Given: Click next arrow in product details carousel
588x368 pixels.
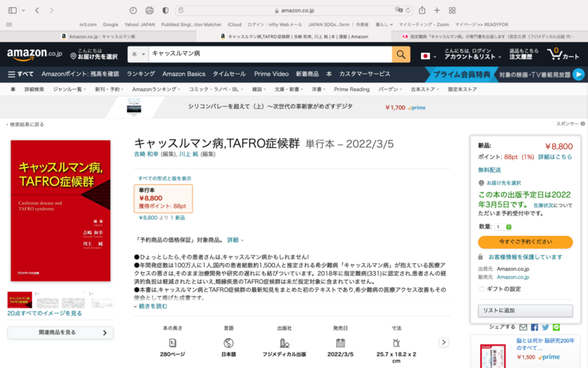Looking at the screenshot, I should (444, 342).
